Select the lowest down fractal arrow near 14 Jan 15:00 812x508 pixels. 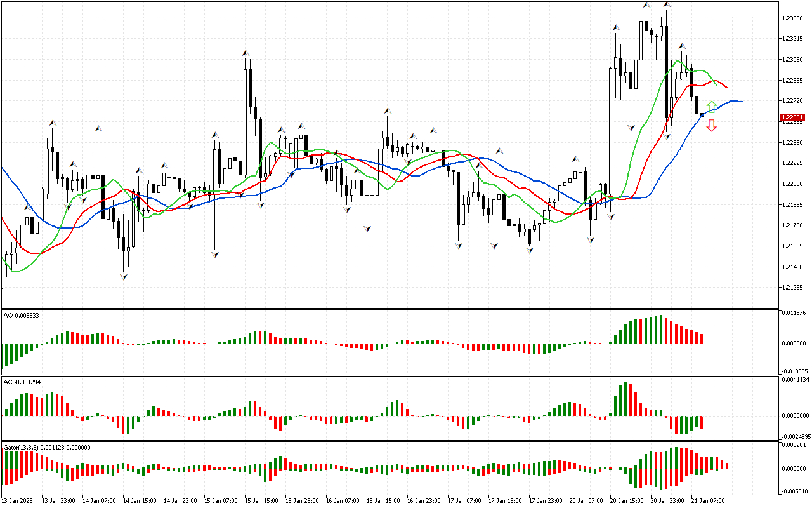click(x=123, y=276)
